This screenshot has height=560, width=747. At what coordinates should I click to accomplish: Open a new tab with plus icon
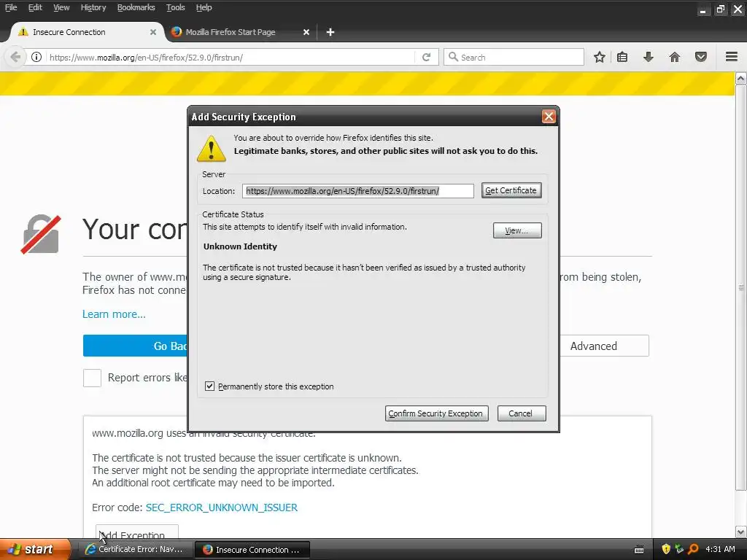[x=330, y=32]
